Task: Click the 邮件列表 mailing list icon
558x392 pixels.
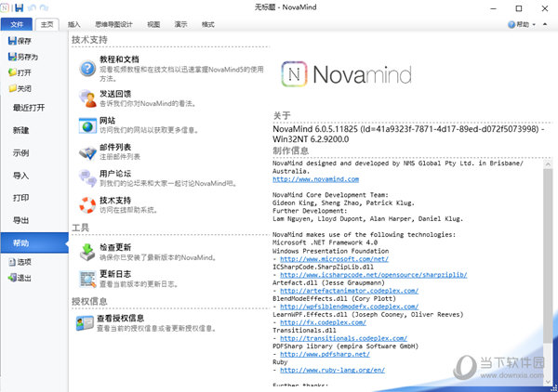Action: [x=87, y=153]
